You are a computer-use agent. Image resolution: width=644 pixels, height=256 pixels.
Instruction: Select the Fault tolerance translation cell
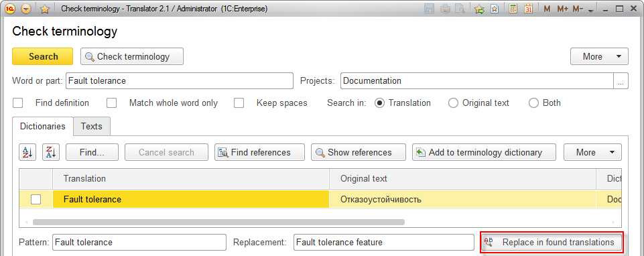coord(191,199)
